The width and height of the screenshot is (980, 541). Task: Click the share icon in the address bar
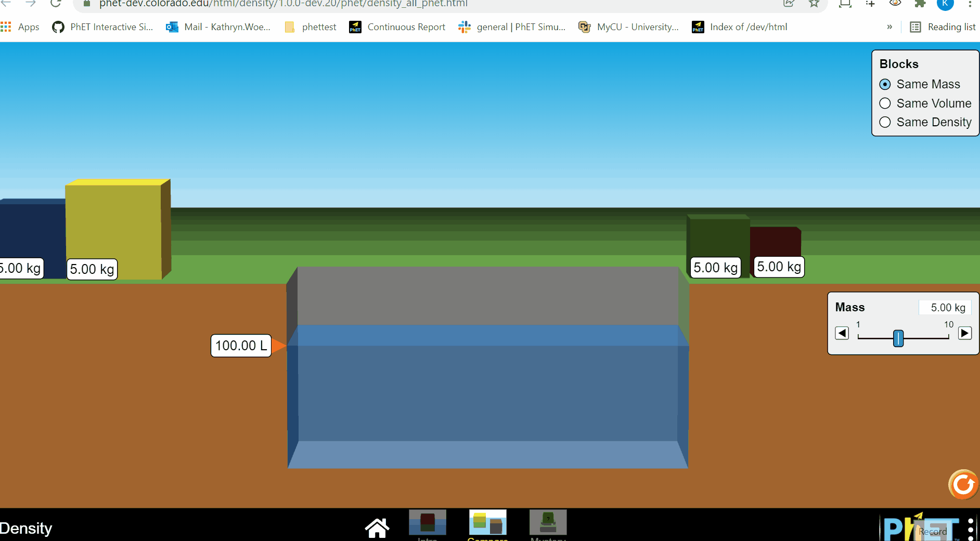click(x=790, y=4)
